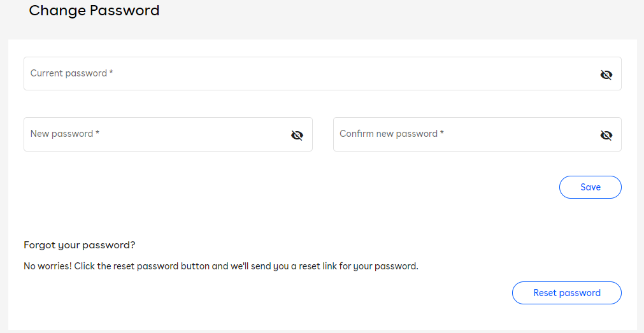644x333 pixels.
Task: Focus the Current password field
Action: (306, 74)
